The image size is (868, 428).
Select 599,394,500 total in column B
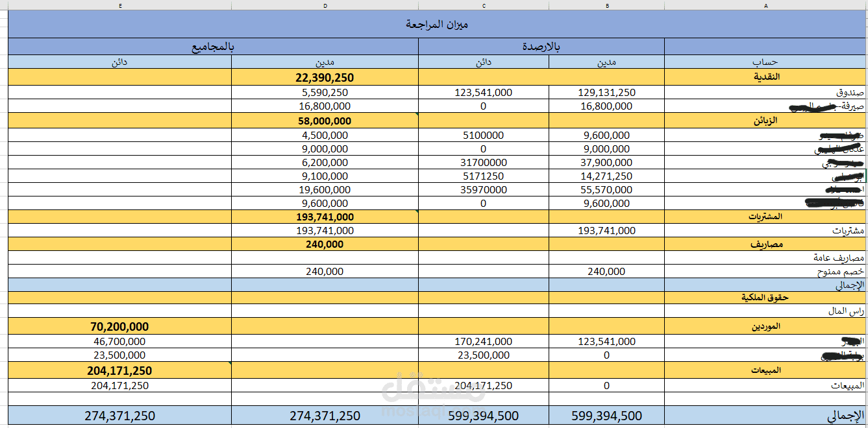[x=607, y=416]
